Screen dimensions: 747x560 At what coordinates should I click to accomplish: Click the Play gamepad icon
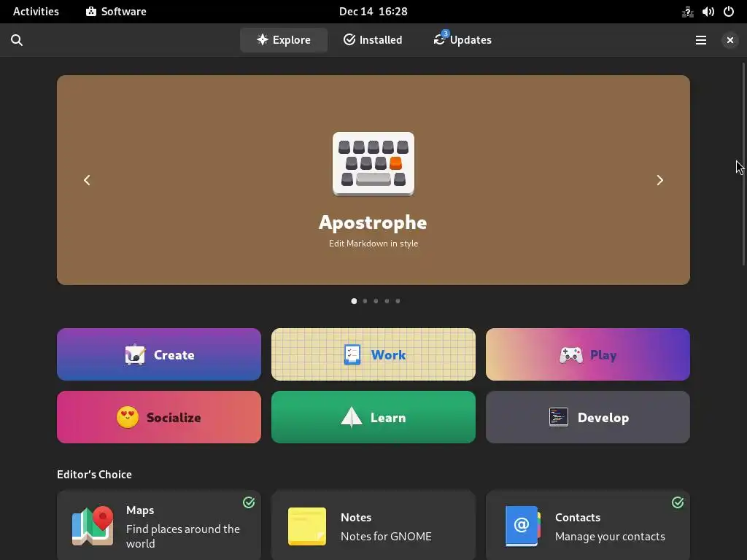570,355
